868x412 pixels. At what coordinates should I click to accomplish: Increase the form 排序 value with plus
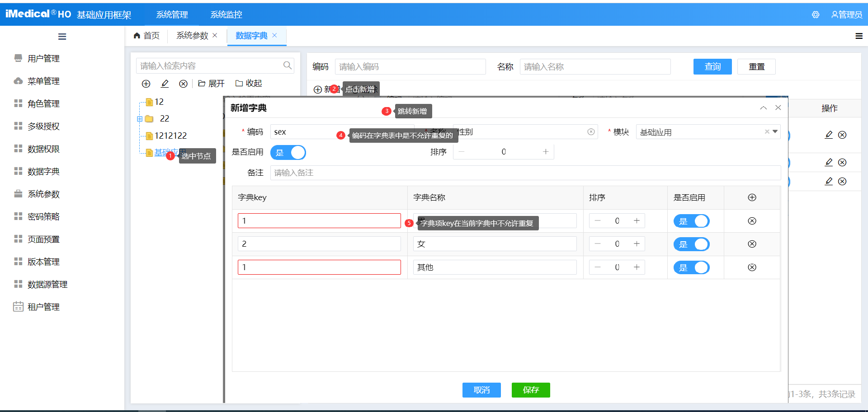546,152
